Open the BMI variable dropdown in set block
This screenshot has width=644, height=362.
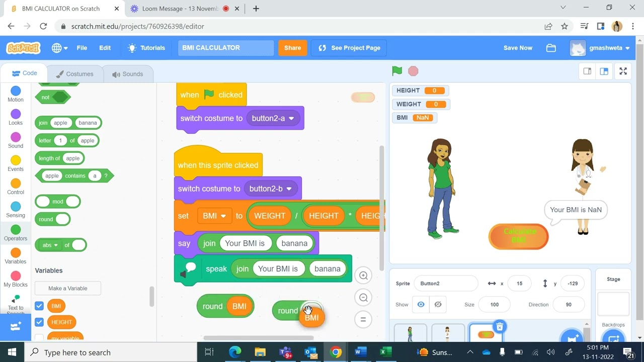click(x=215, y=216)
